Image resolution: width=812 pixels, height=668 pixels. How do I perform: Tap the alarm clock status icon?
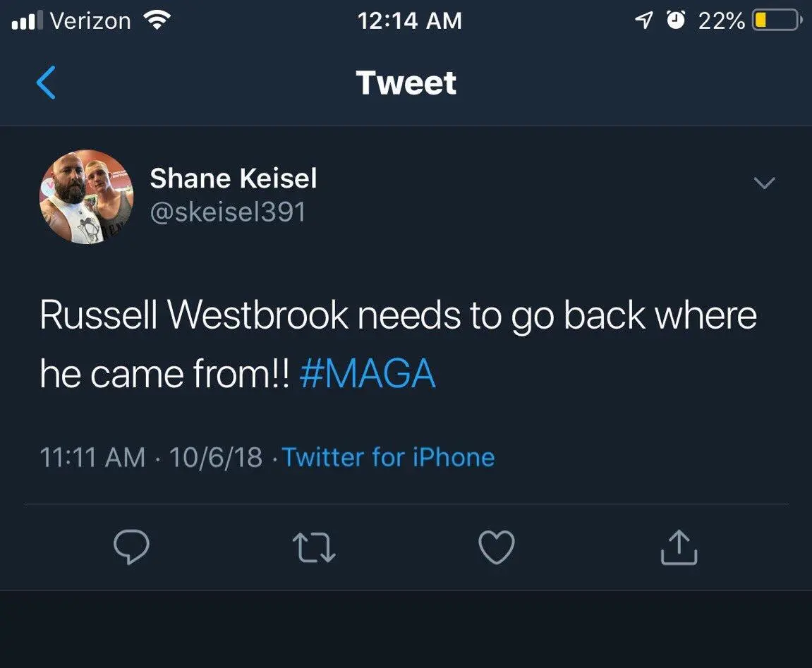(676, 20)
